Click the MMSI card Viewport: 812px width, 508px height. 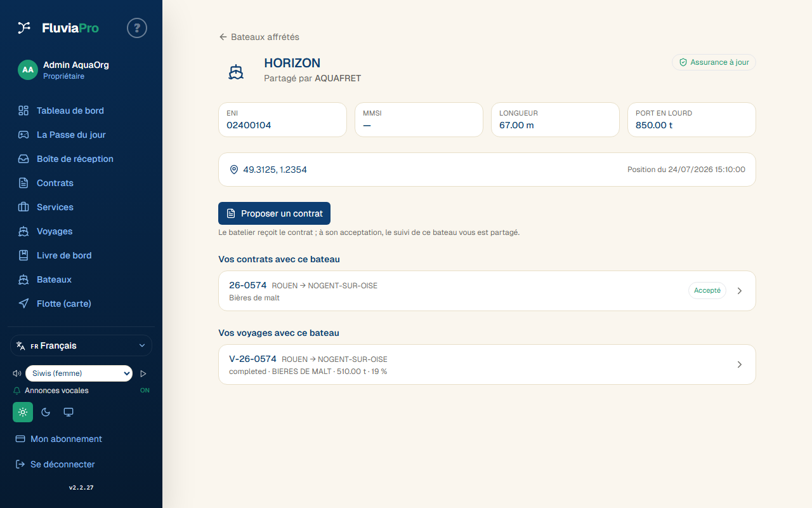point(419,119)
